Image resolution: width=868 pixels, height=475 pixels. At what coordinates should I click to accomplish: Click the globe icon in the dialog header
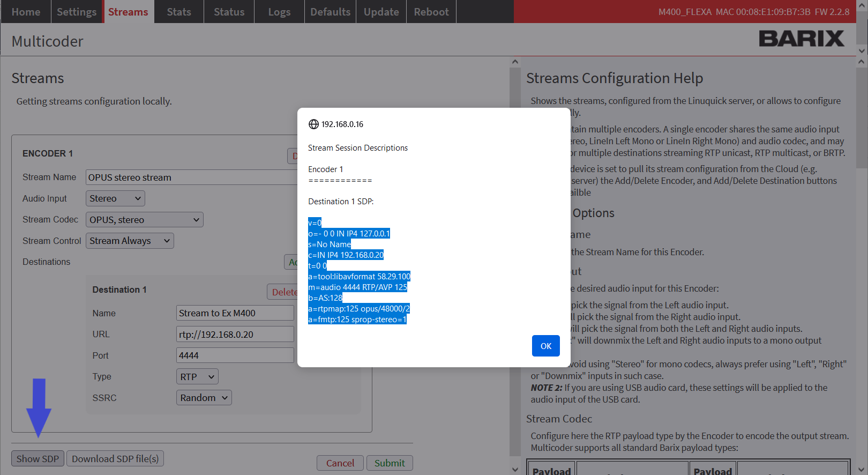[313, 124]
